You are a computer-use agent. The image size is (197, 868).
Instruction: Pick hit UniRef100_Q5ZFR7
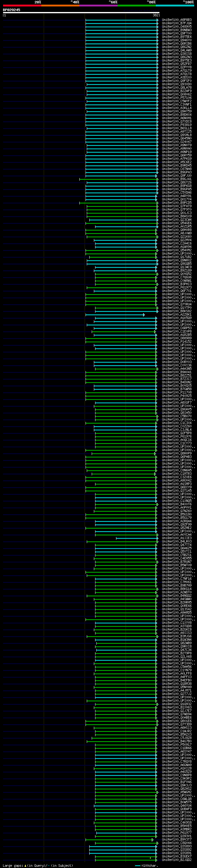[x=177, y=64]
